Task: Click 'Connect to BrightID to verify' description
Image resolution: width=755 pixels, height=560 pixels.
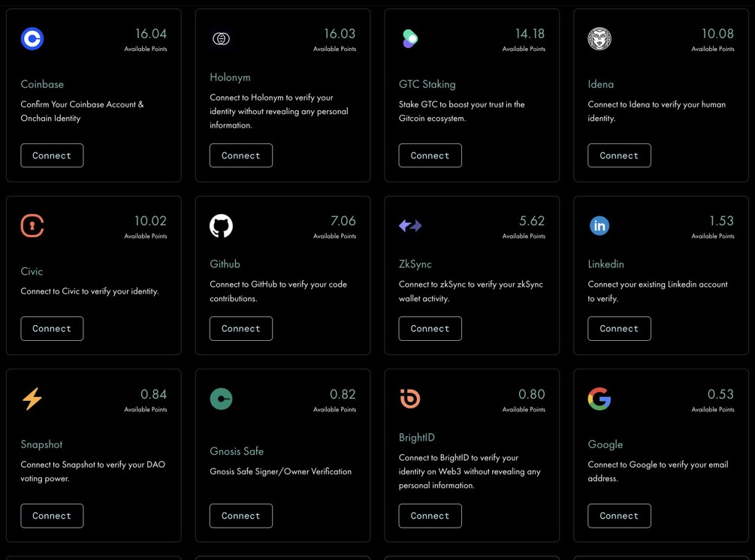Action: click(x=470, y=471)
